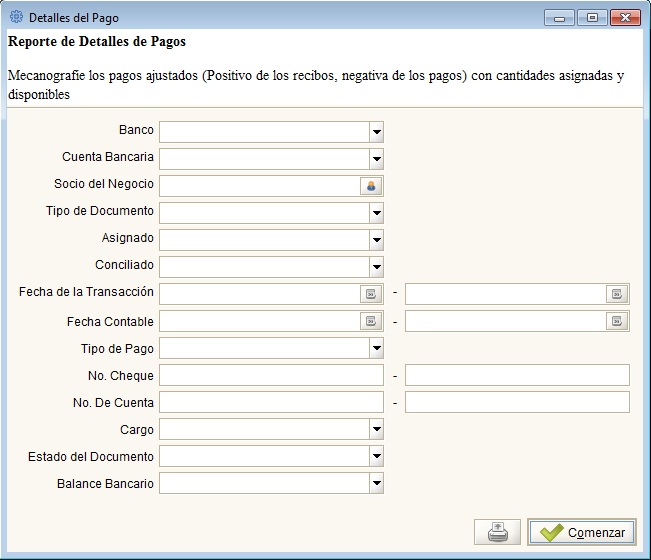Expand the Tipo de Documento combo box

click(376, 212)
